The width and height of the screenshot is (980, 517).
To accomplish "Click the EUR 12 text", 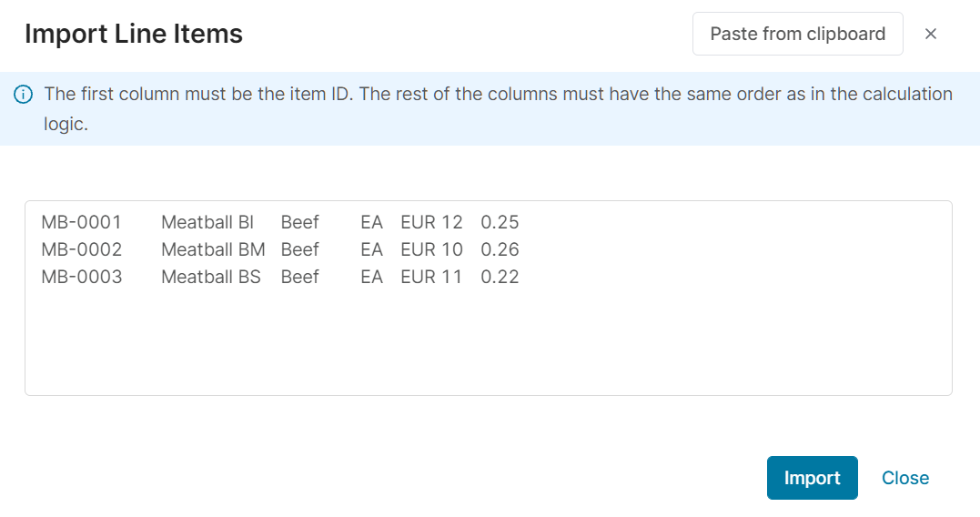I will (x=431, y=222).
